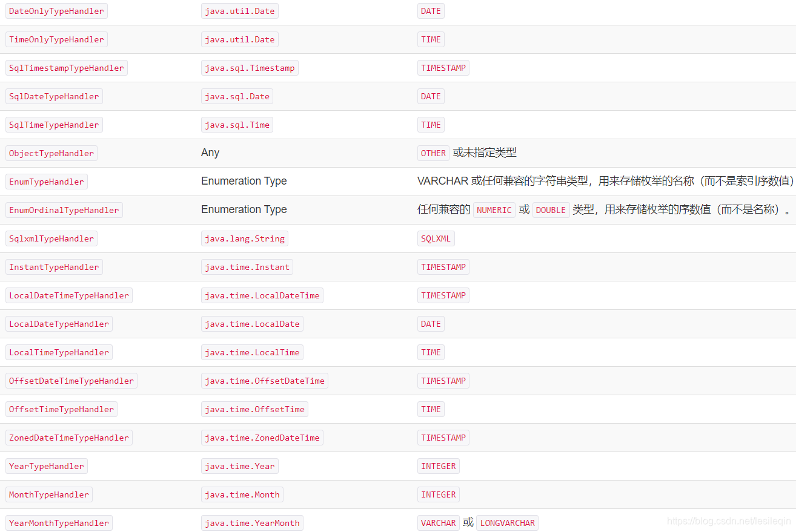Click the java.time.OffsetDateTime cell
The image size is (796, 532).
pos(265,381)
